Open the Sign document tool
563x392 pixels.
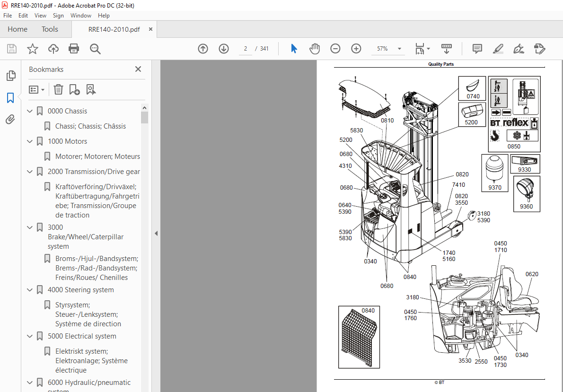tap(519, 48)
